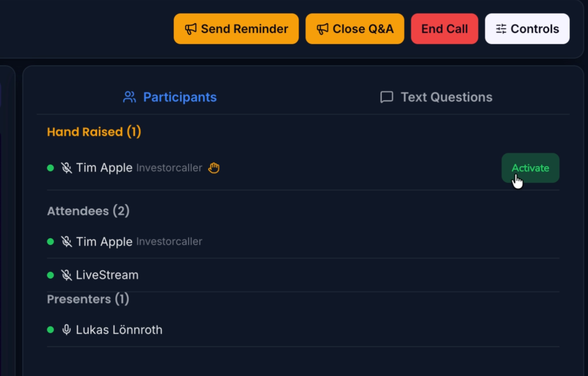This screenshot has width=588, height=376.
Task: Click the End Call button
Action: 444,28
